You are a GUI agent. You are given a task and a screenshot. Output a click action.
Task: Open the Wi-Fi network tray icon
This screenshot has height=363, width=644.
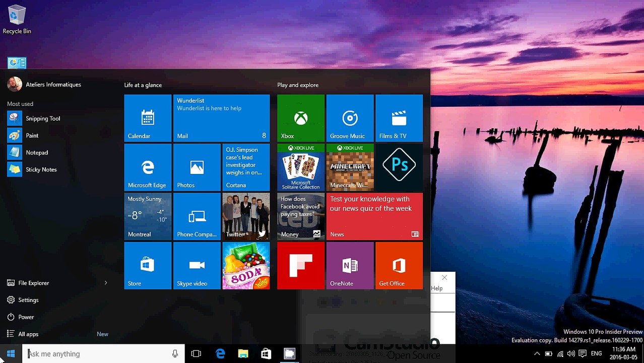pos(560,354)
